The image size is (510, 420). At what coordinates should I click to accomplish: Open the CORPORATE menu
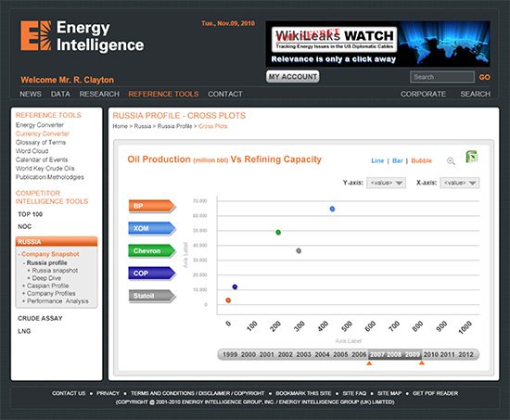pyautogui.click(x=423, y=94)
